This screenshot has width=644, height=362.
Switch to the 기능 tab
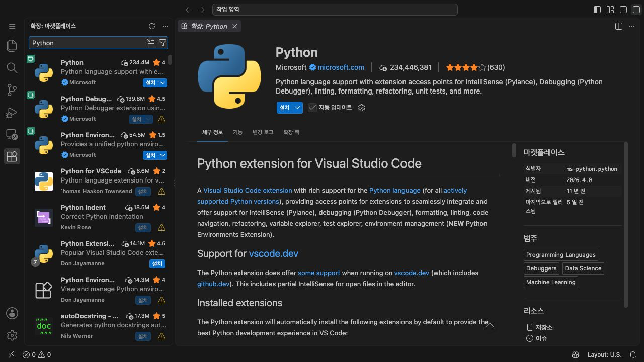[x=237, y=132]
